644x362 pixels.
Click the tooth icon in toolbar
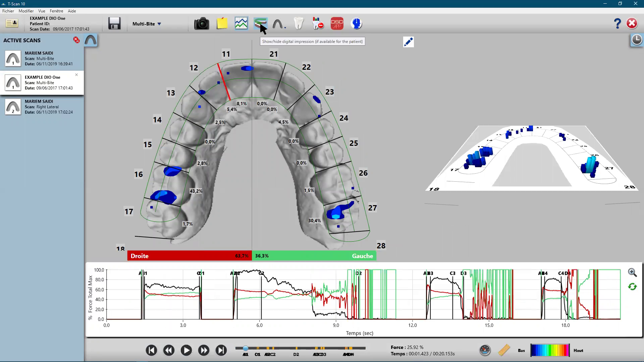299,23
